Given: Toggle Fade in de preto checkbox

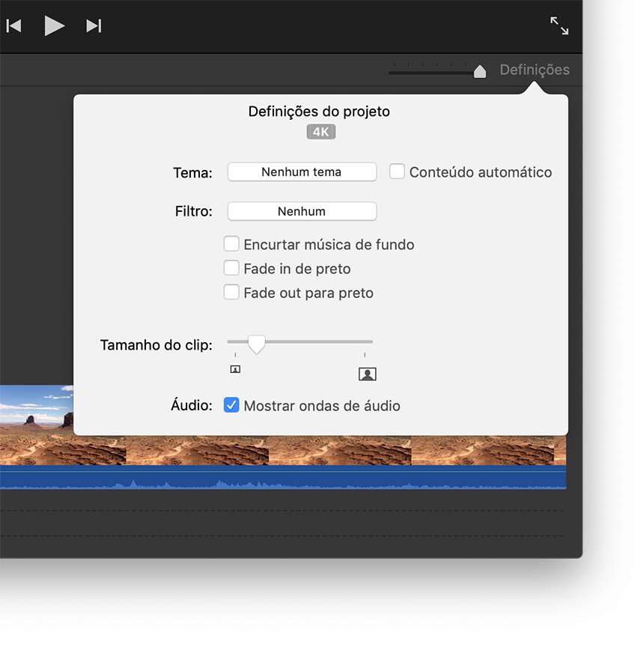Looking at the screenshot, I should click(232, 268).
